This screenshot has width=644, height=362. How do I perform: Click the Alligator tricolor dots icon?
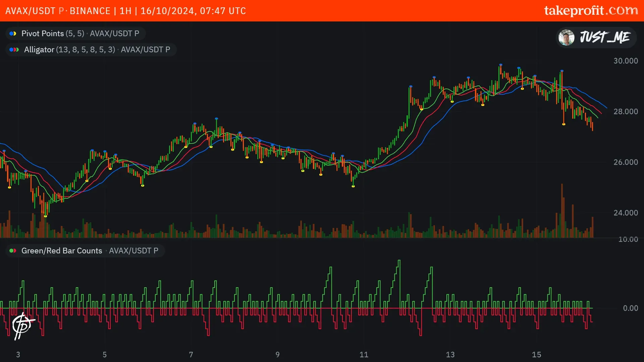pyautogui.click(x=14, y=50)
